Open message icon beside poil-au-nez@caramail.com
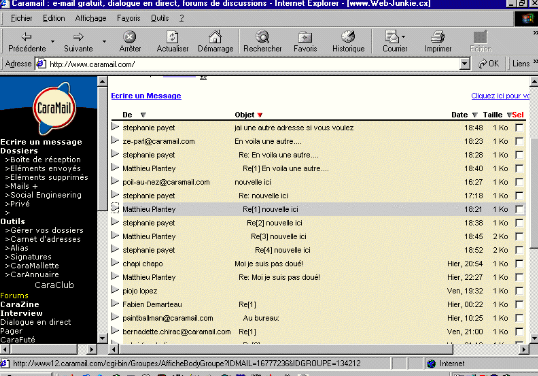 tap(115, 181)
